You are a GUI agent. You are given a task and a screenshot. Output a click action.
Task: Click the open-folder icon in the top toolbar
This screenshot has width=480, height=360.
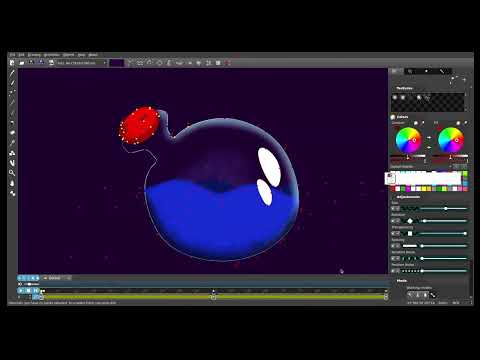pos(22,62)
